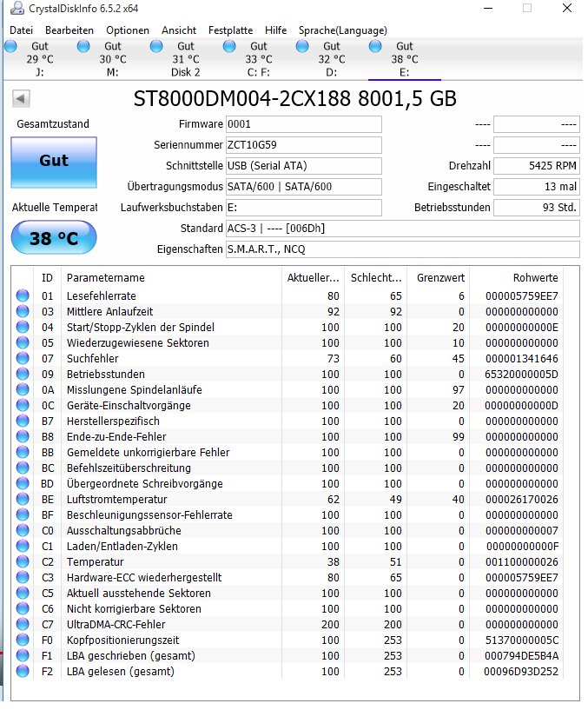Switch to the 'Gut 29 °C' J: disk tab
This screenshot has height=710, width=588.
point(40,59)
